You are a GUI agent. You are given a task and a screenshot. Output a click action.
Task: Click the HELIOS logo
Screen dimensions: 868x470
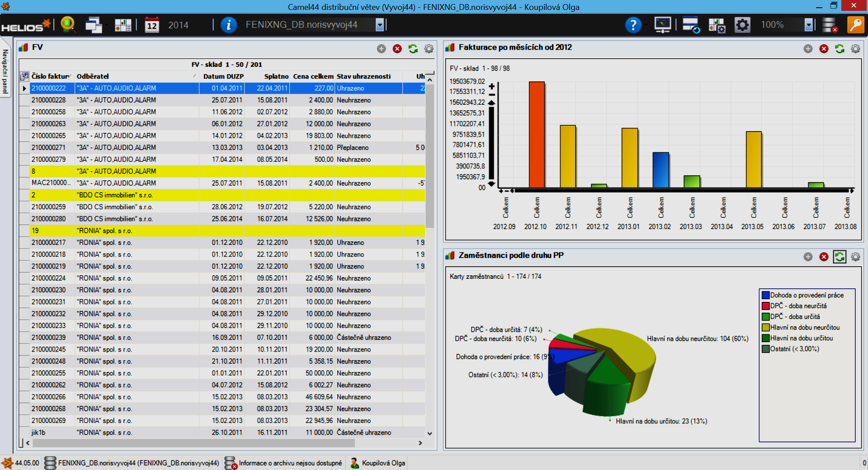[26, 25]
